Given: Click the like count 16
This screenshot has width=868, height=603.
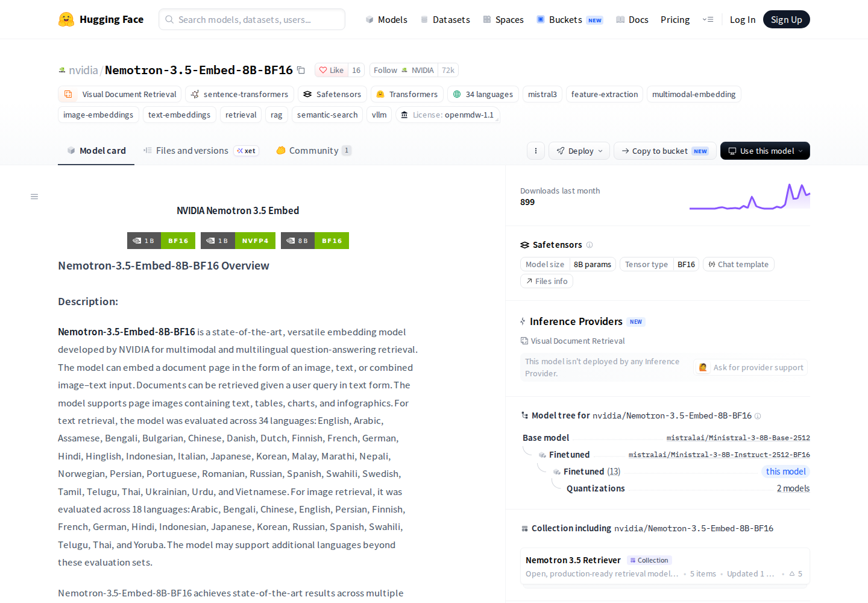Looking at the screenshot, I should (x=356, y=71).
